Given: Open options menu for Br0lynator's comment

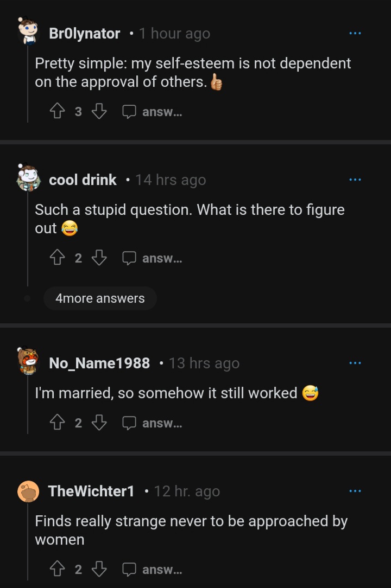Looking at the screenshot, I should pos(355,34).
